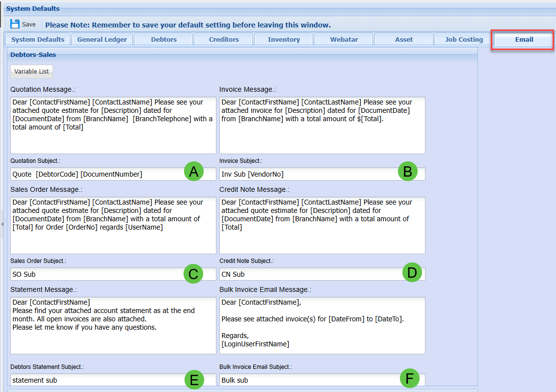This screenshot has width=556, height=392.
Task: Focus the Quotation Subject field
Action: 113,174
